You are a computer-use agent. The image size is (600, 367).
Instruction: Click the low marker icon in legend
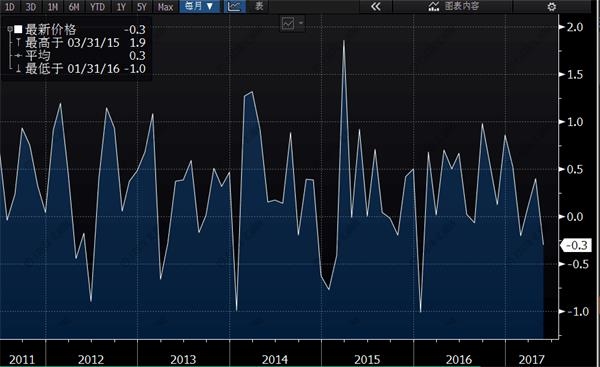(18, 69)
